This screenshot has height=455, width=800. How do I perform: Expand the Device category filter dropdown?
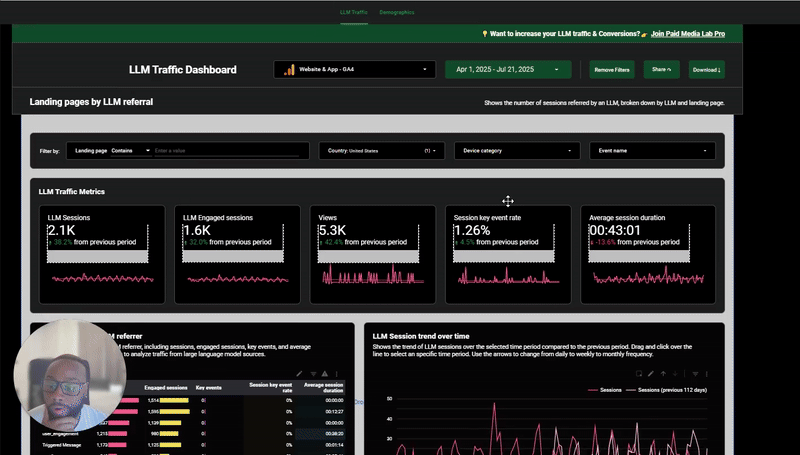[517, 150]
